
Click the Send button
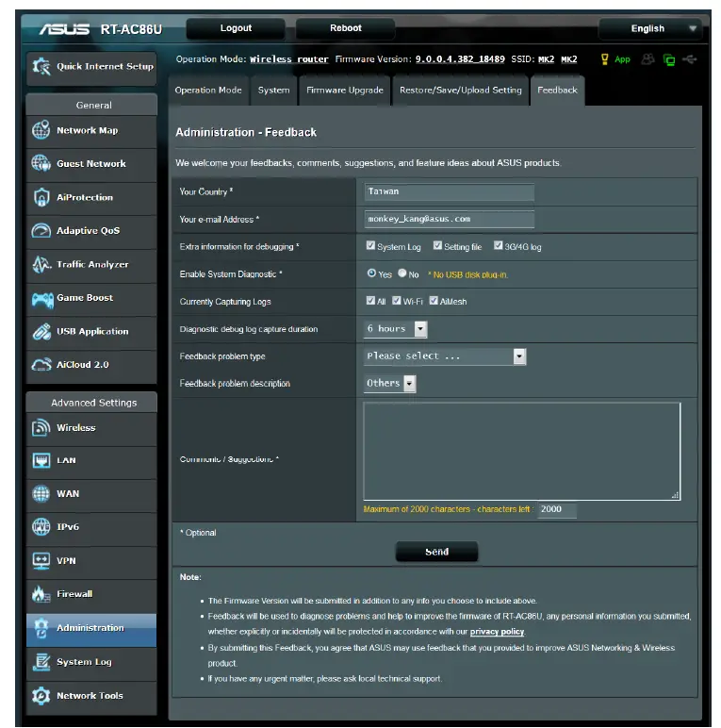tap(436, 552)
